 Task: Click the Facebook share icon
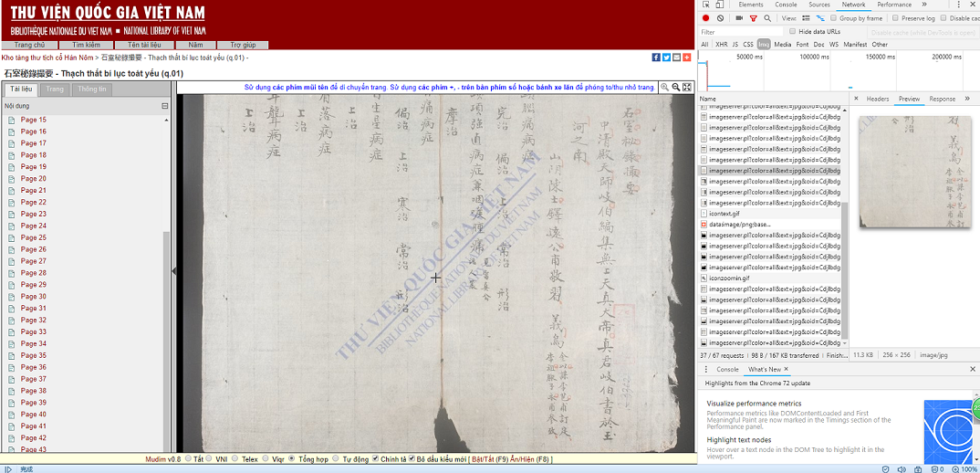click(656, 58)
